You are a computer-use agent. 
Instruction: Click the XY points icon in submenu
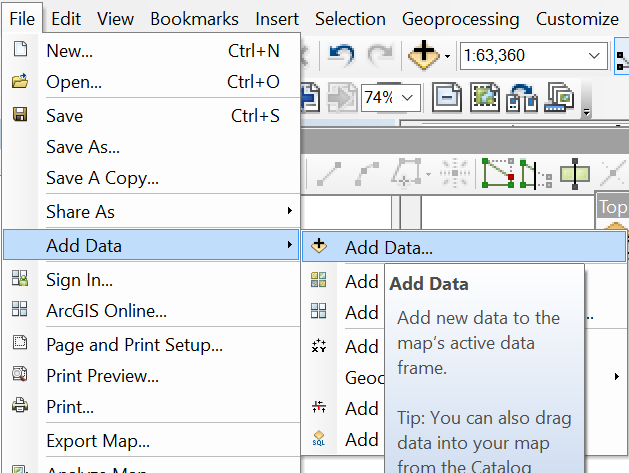(319, 345)
